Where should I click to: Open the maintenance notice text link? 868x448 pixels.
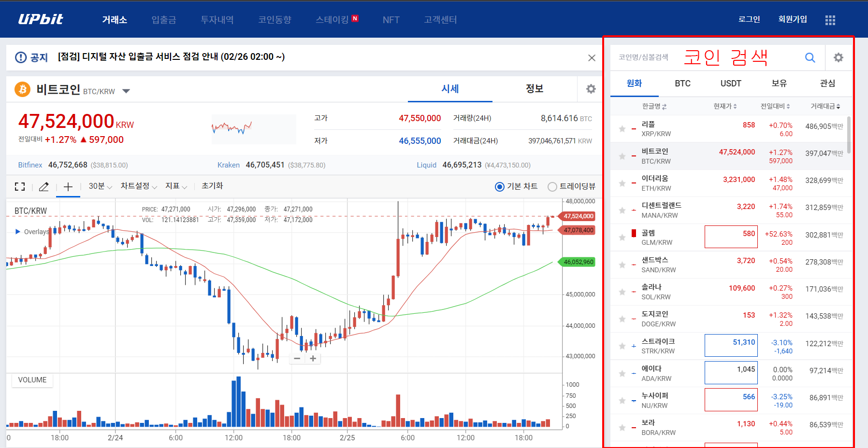point(171,57)
